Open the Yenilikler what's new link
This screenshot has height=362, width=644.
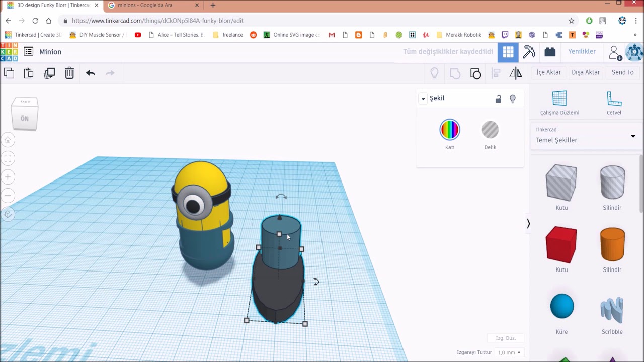[x=582, y=51]
